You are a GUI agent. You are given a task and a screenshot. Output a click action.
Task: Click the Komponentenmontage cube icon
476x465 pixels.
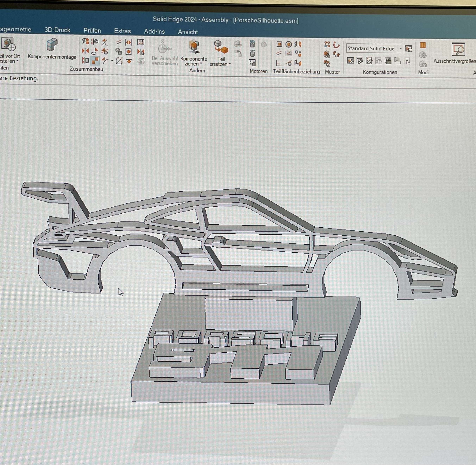52,45
